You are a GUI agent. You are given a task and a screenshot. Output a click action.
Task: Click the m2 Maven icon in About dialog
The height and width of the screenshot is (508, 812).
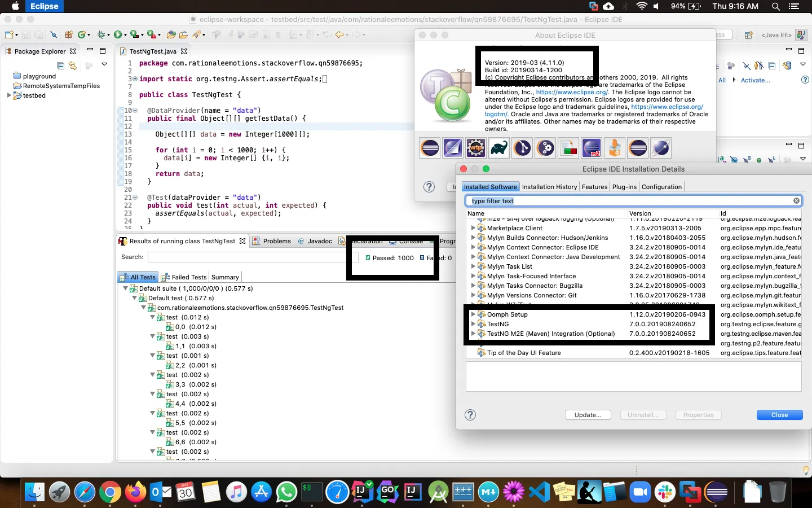click(592, 148)
